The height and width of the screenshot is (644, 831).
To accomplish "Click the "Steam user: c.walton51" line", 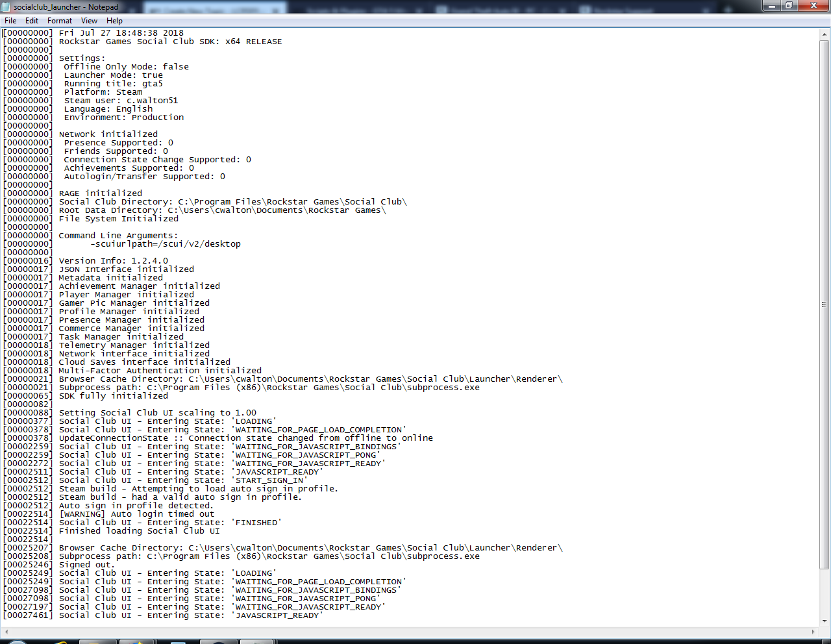I will [121, 101].
